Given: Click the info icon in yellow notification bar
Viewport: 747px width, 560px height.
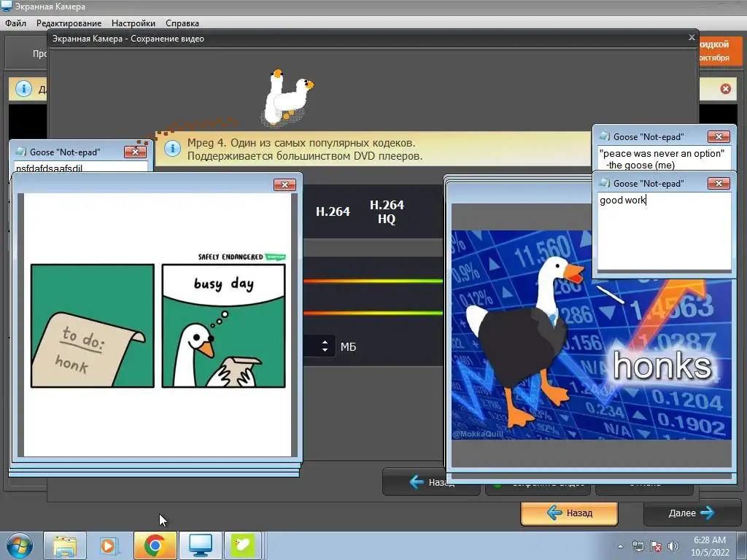Looking at the screenshot, I should (x=23, y=88).
